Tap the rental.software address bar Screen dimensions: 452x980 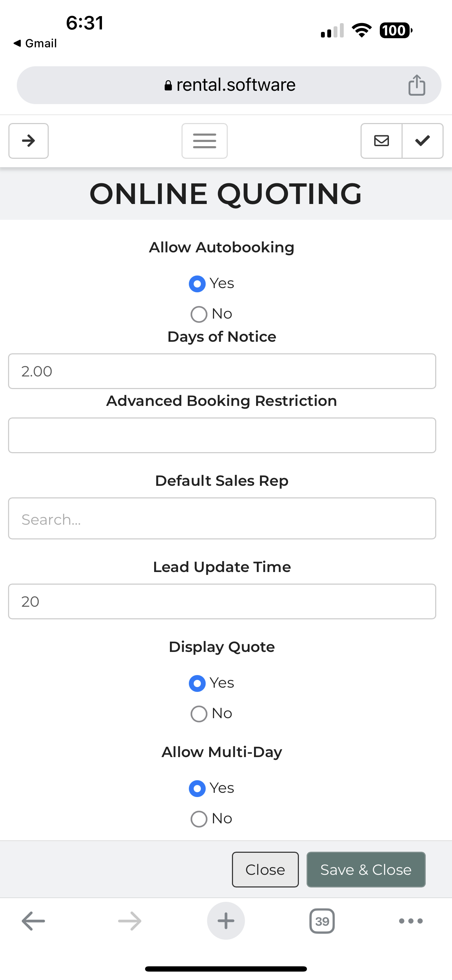(230, 85)
